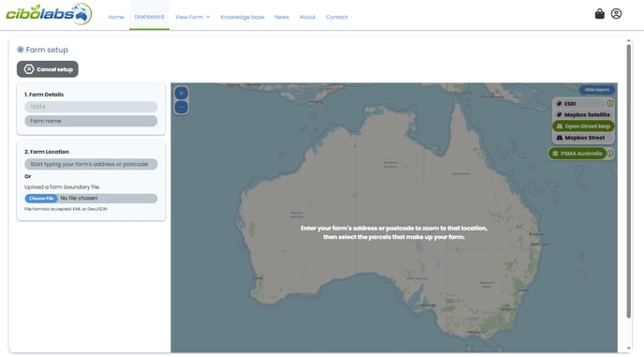The width and height of the screenshot is (644, 357).
Task: Click Choose File to upload boundary
Action: [41, 199]
